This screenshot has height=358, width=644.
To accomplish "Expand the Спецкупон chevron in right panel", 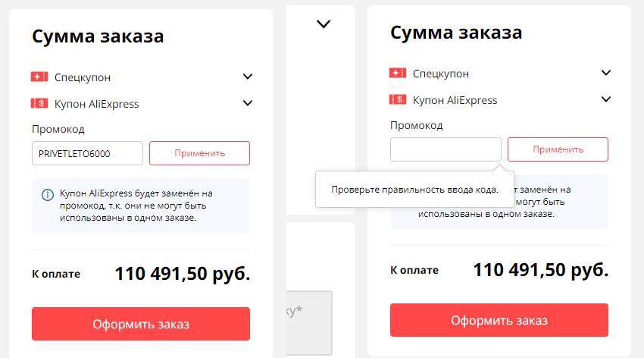I will [x=605, y=73].
